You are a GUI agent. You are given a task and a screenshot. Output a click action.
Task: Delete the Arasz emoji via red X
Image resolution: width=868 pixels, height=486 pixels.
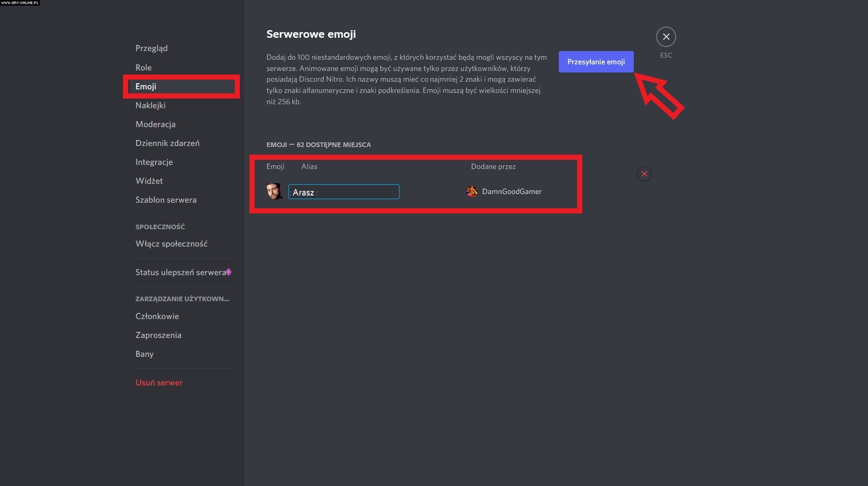(644, 174)
